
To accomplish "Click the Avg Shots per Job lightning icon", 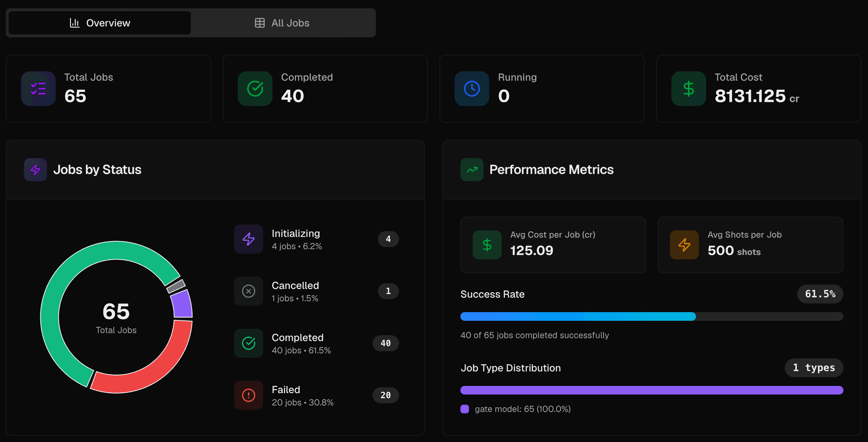I will tap(684, 245).
